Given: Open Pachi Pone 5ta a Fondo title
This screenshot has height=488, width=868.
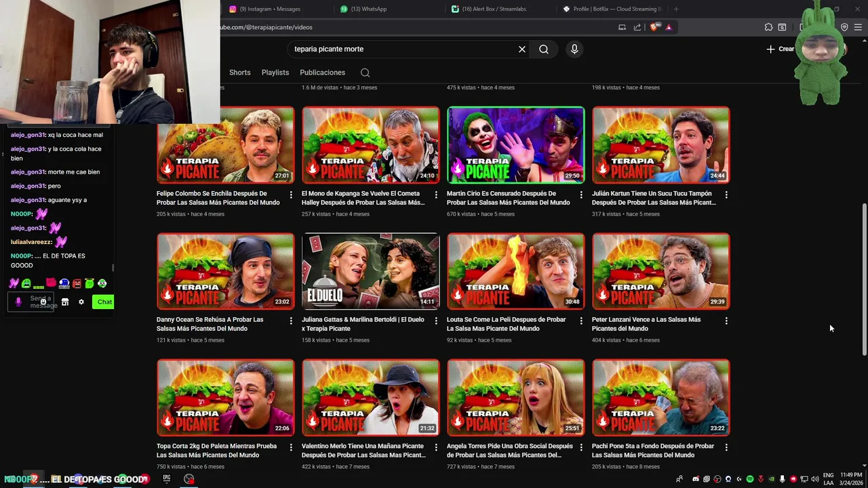Looking at the screenshot, I should pyautogui.click(x=653, y=451).
